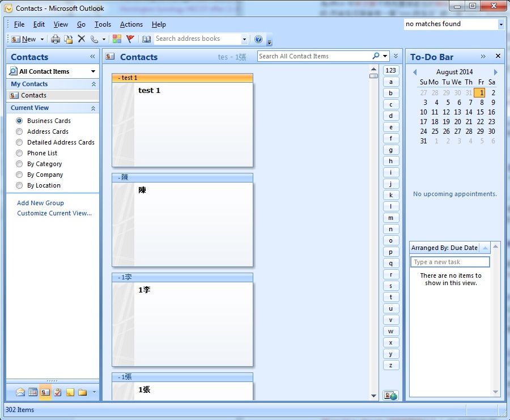Open the File menu

19,24
